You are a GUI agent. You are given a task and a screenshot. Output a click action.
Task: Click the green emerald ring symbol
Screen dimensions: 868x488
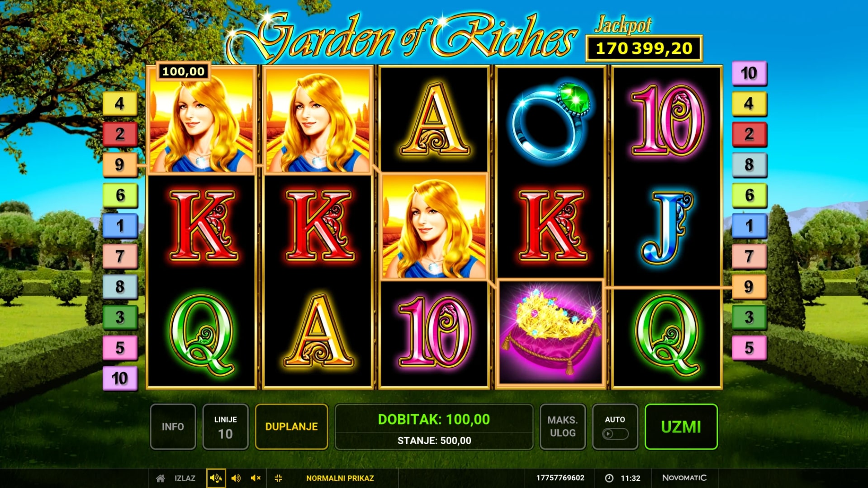pos(550,120)
